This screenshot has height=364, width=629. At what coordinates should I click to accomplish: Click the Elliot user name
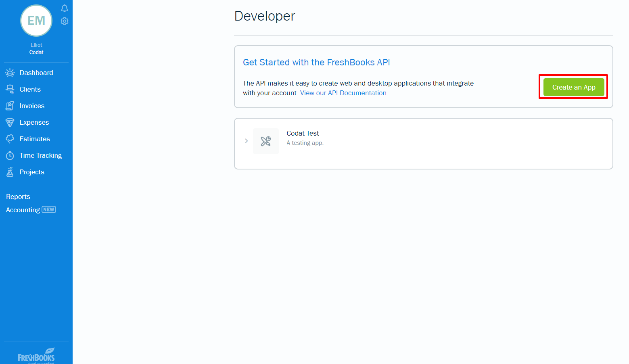point(36,45)
